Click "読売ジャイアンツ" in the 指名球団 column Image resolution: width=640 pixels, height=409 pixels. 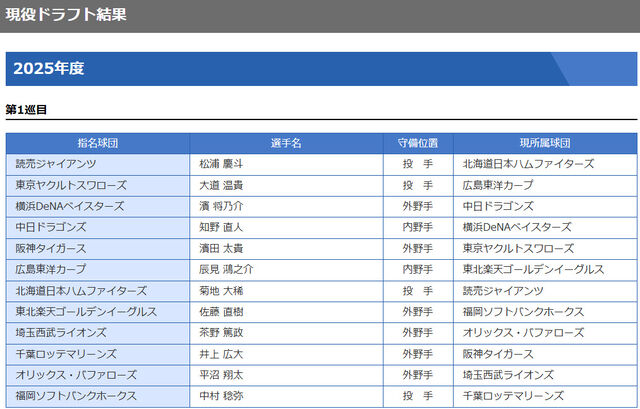56,164
